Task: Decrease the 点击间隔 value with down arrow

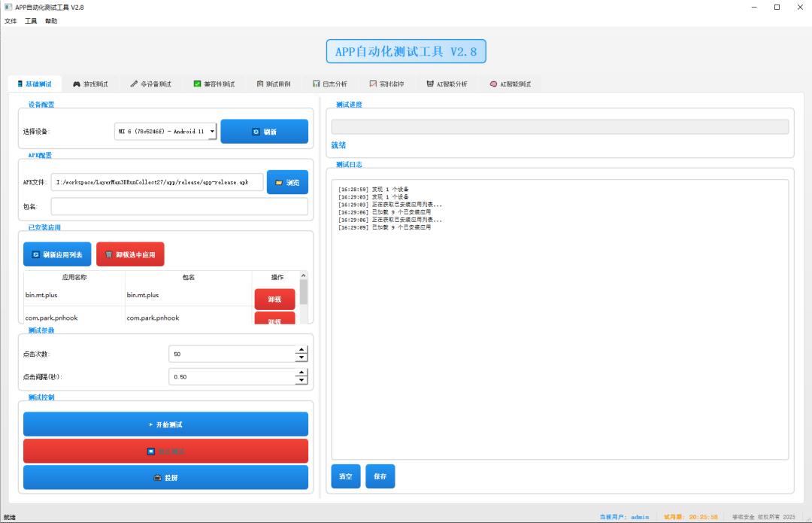Action: (x=301, y=381)
